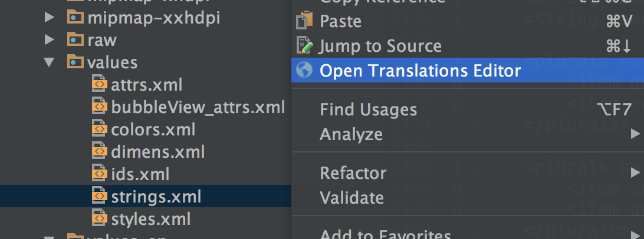Click the globe icon beside Open Translations Editor
The image size is (644, 239).
click(x=304, y=70)
